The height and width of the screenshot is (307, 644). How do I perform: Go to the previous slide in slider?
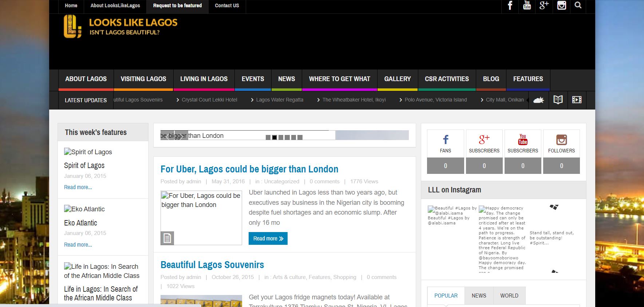(x=167, y=136)
